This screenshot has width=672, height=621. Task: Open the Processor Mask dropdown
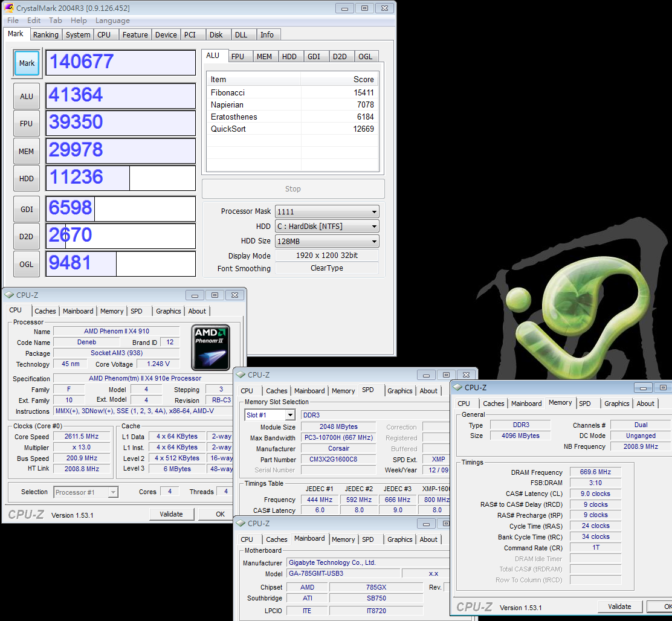pyautogui.click(x=327, y=211)
